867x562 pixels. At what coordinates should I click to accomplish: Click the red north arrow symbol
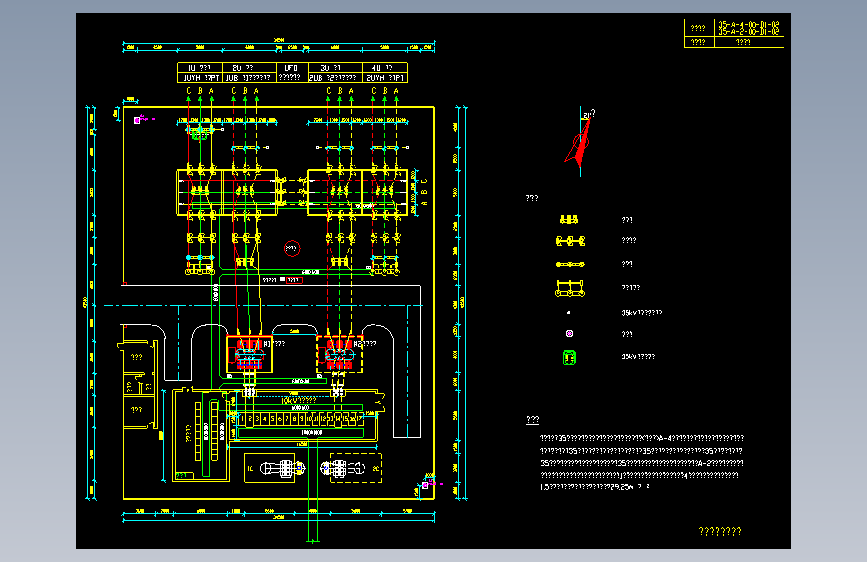579,143
